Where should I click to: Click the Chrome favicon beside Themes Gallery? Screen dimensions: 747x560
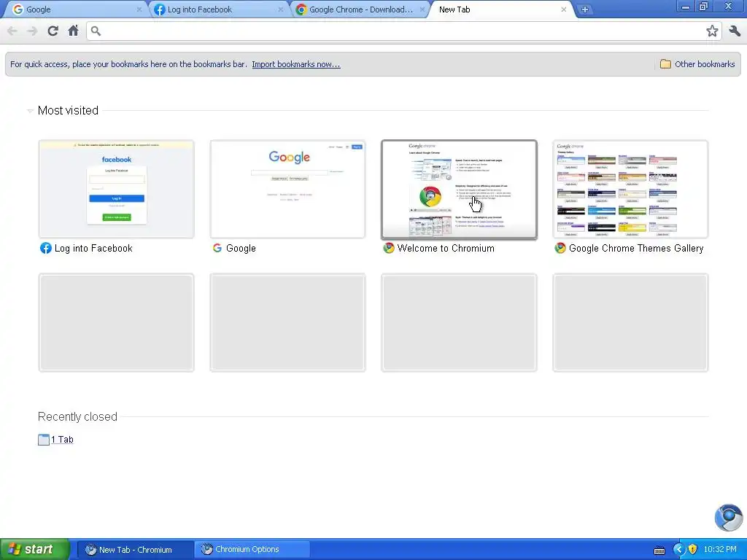point(560,248)
